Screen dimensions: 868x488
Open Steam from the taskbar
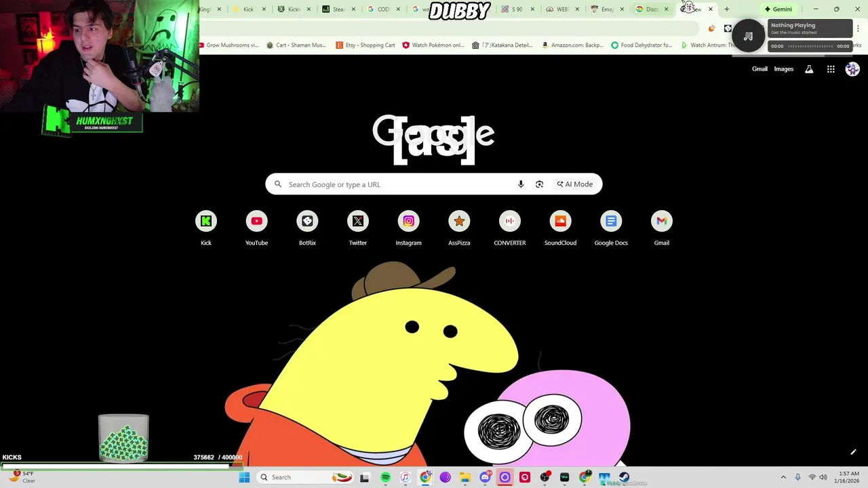625,477
